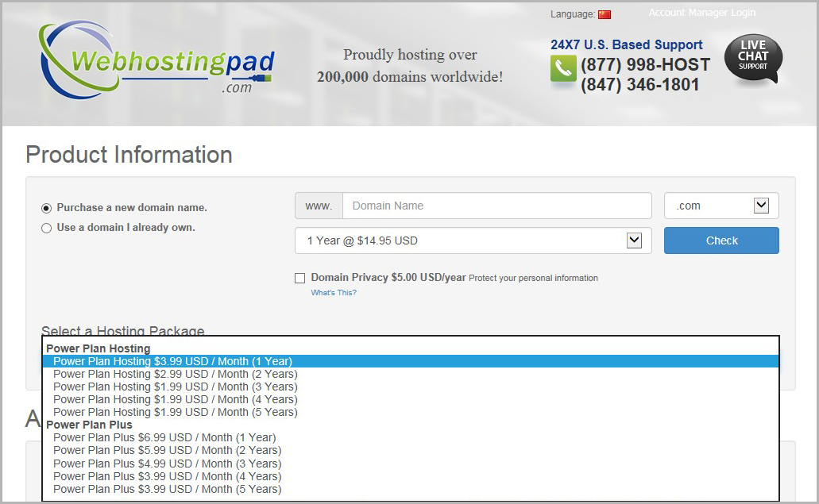Viewport: 819px width, 504px height.
Task: Choose Power Plan Plus $3.99 (5 Years)
Action: (x=167, y=489)
